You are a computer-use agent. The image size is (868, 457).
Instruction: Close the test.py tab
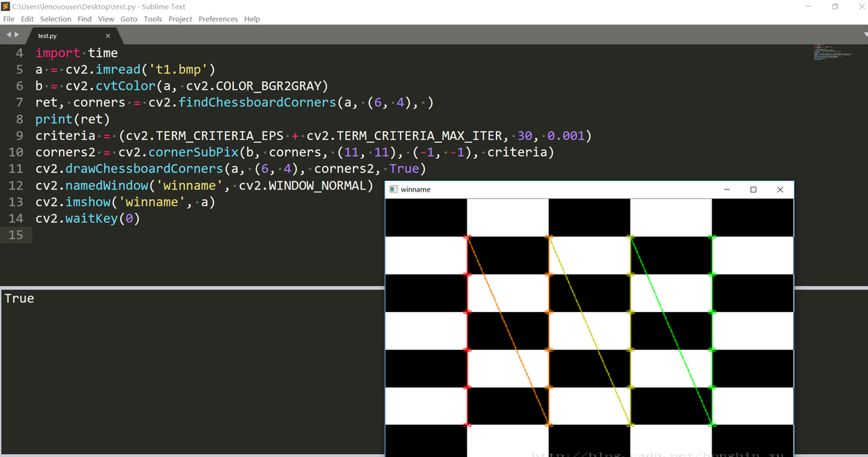tap(108, 36)
